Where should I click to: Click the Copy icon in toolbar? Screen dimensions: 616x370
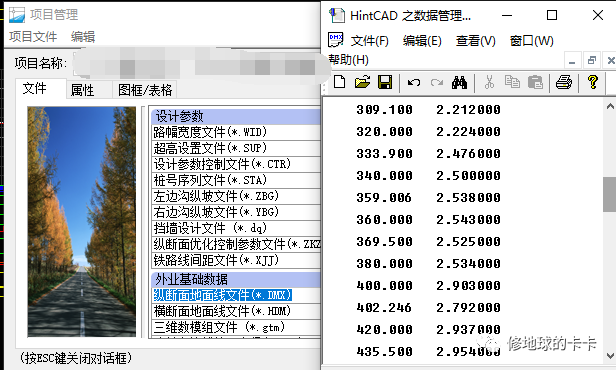click(512, 82)
